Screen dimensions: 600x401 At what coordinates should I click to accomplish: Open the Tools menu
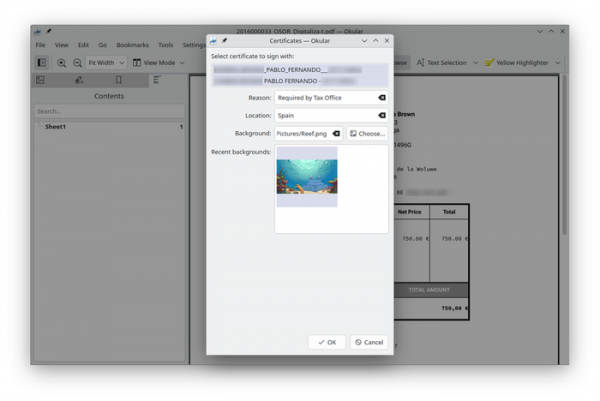(165, 45)
